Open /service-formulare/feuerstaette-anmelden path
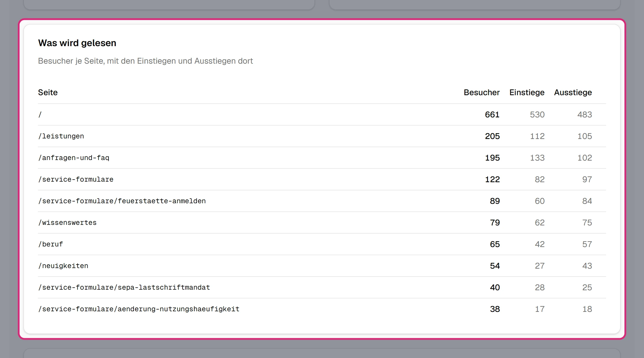Image resolution: width=644 pixels, height=358 pixels. pyautogui.click(x=122, y=201)
